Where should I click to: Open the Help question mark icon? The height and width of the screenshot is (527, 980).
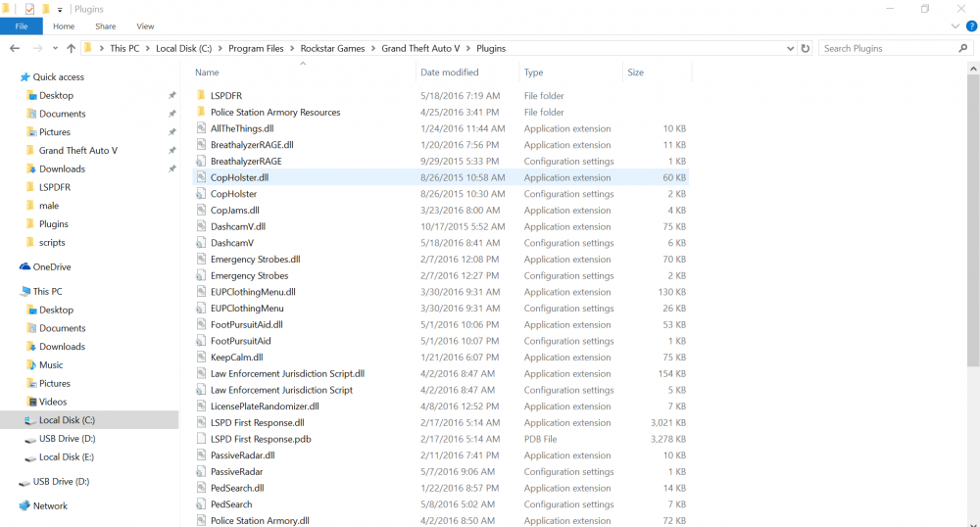[971, 26]
